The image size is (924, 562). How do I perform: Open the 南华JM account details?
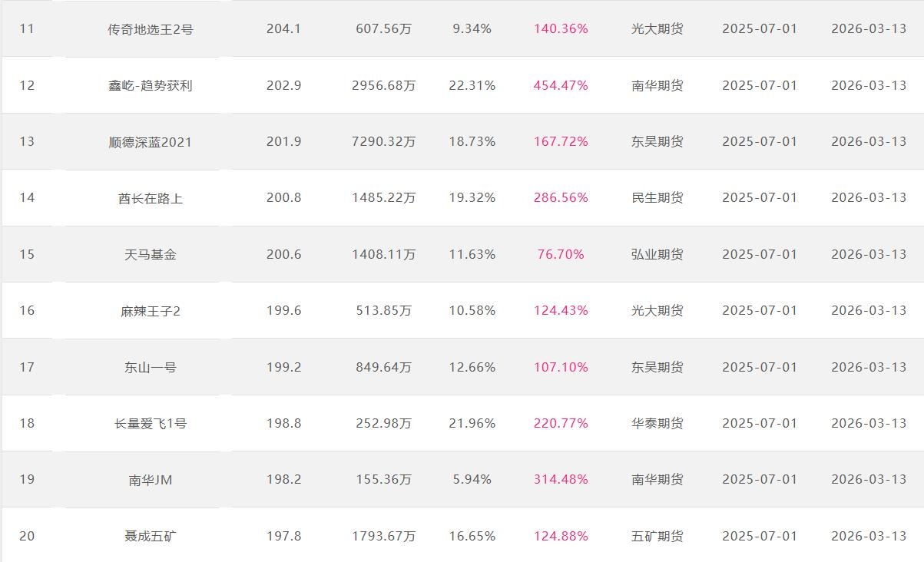pos(151,480)
